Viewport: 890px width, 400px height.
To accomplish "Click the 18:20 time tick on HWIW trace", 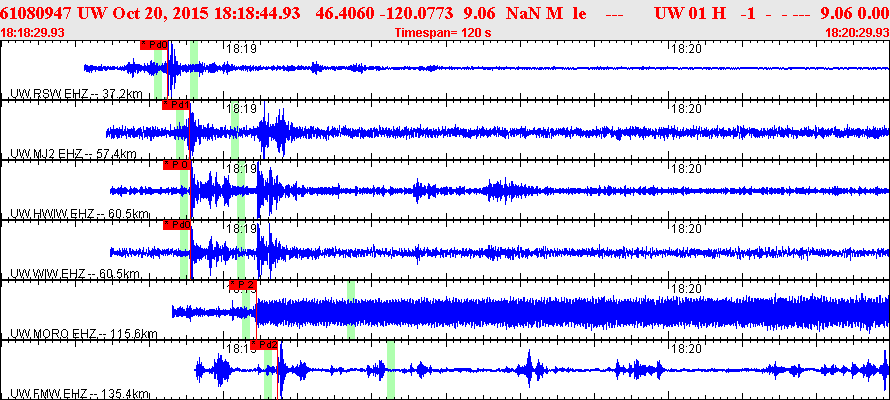I will (686, 169).
